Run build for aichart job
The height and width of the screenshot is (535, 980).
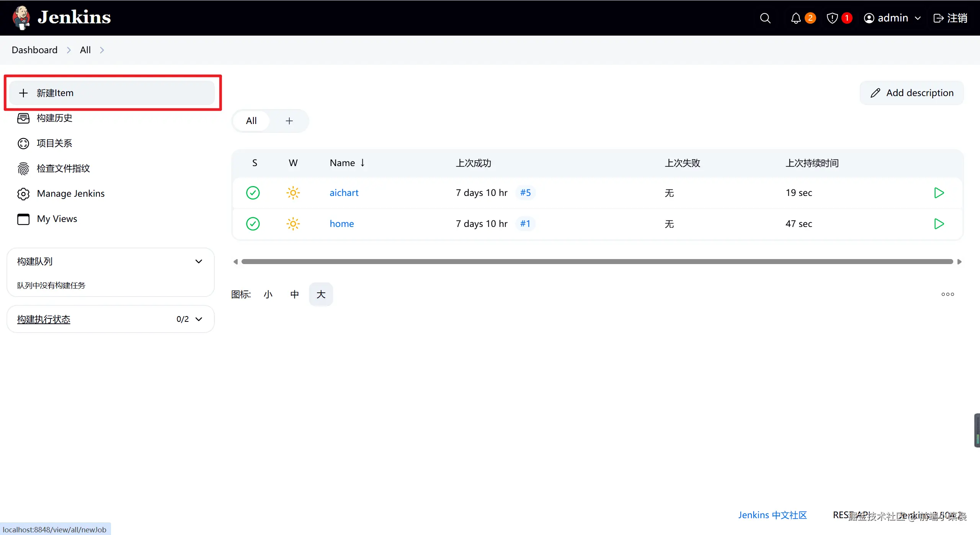[939, 192]
